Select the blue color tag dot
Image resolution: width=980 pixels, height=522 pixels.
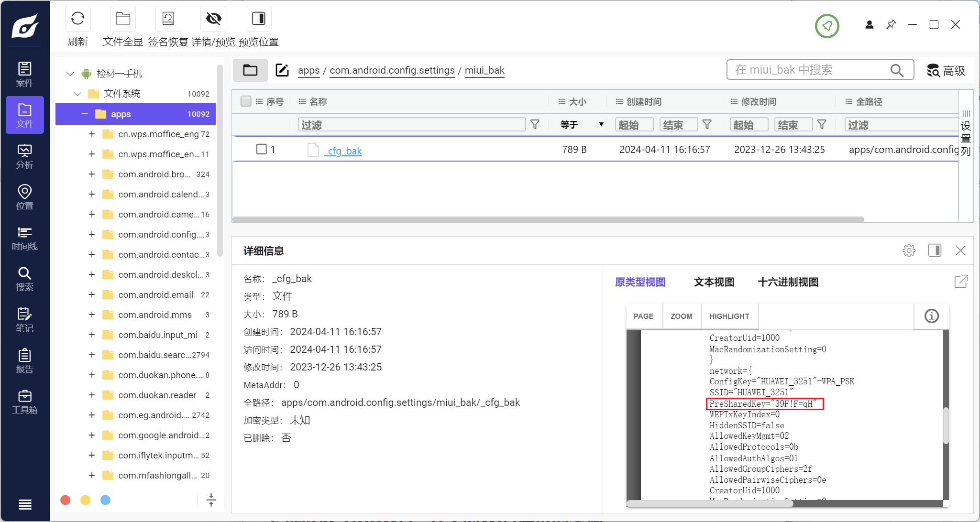point(106,500)
